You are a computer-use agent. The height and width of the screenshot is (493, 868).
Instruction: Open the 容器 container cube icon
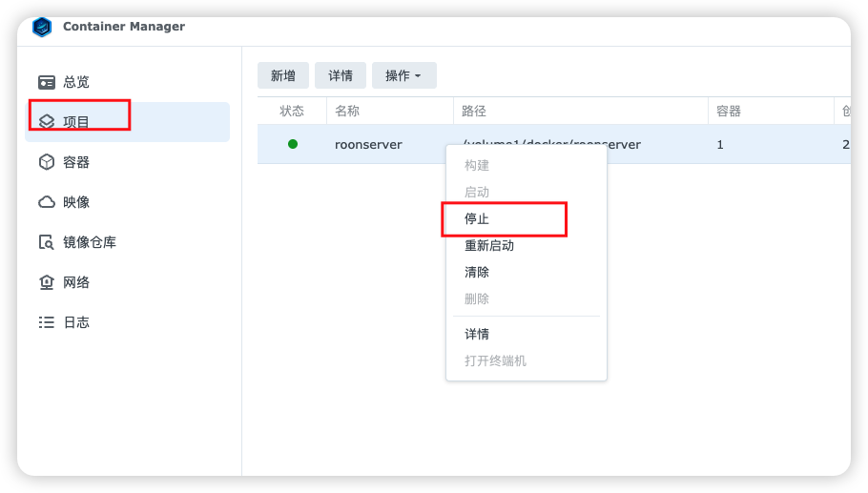point(47,162)
